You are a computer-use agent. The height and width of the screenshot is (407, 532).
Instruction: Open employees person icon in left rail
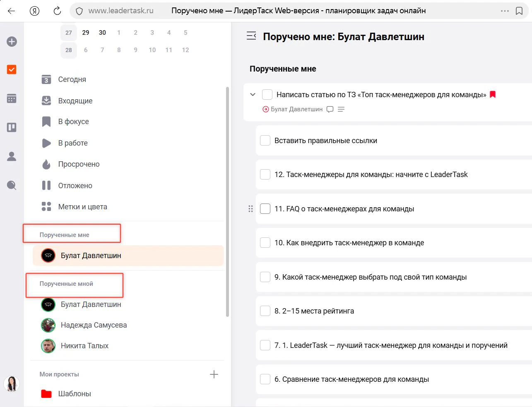click(12, 156)
